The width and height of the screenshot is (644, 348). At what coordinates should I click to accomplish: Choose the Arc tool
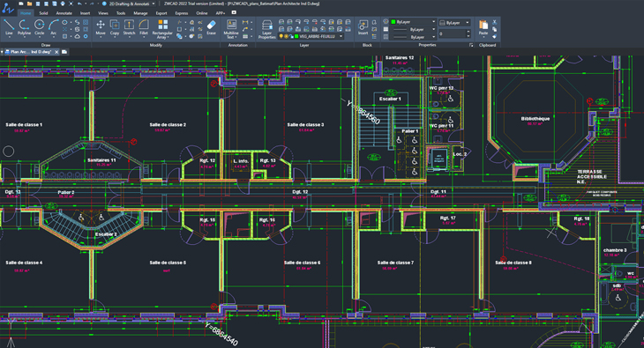tap(54, 27)
